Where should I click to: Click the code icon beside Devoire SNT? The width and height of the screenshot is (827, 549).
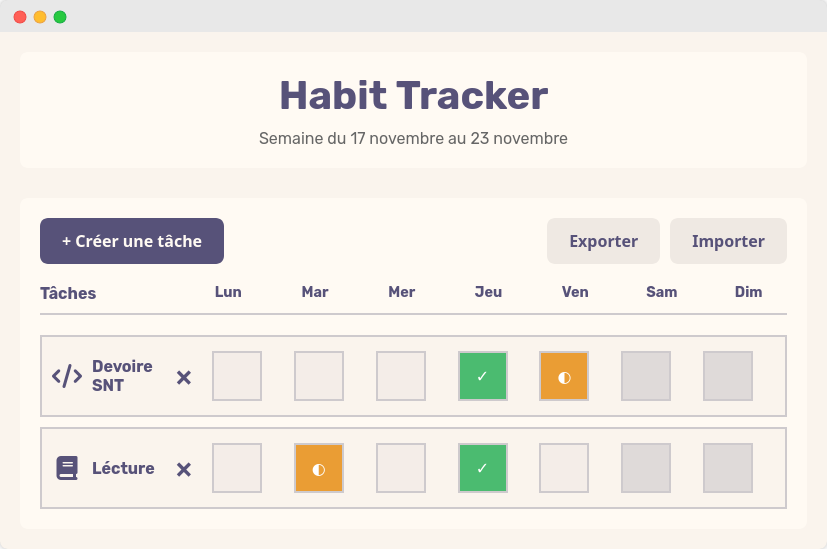(67, 376)
